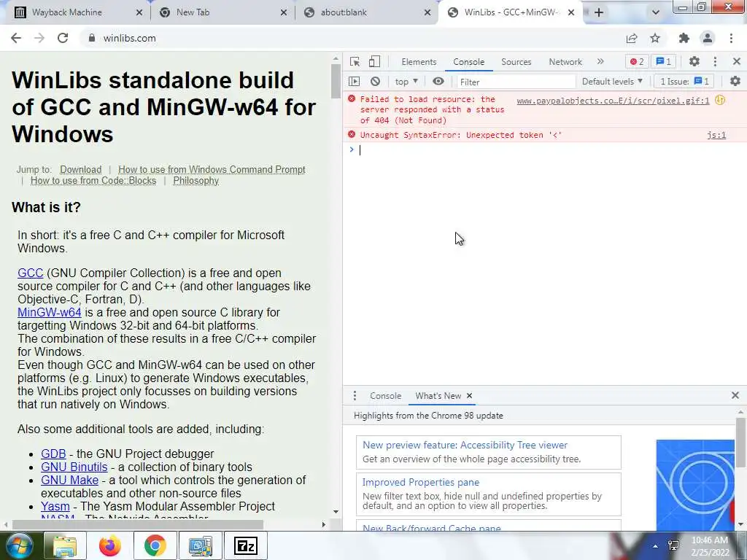Follow 'How to use from Code::Blocks' link
747x560 pixels.
(93, 181)
